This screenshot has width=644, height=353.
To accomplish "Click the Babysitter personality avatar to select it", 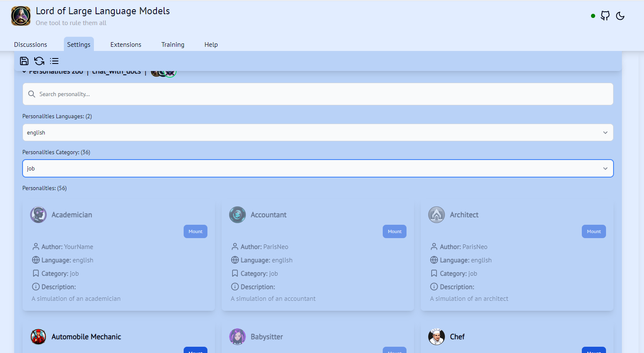I will click(237, 337).
